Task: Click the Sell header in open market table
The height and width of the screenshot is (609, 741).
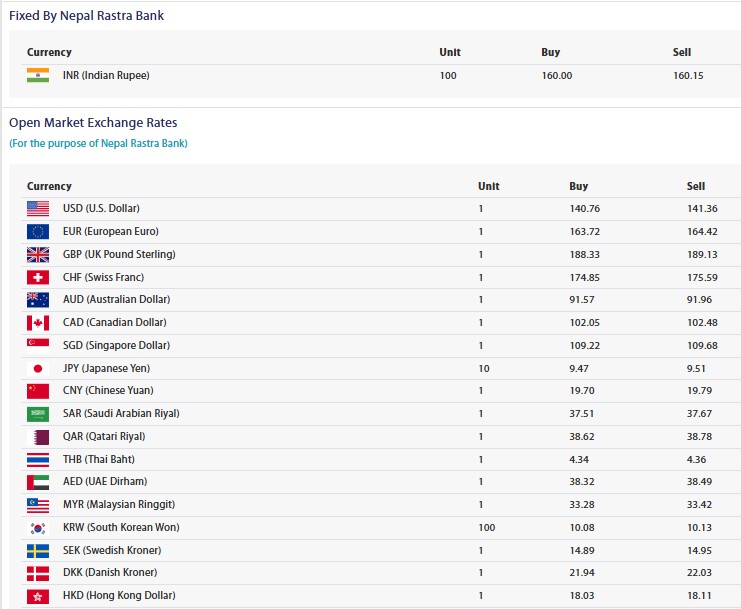Action: click(x=695, y=186)
